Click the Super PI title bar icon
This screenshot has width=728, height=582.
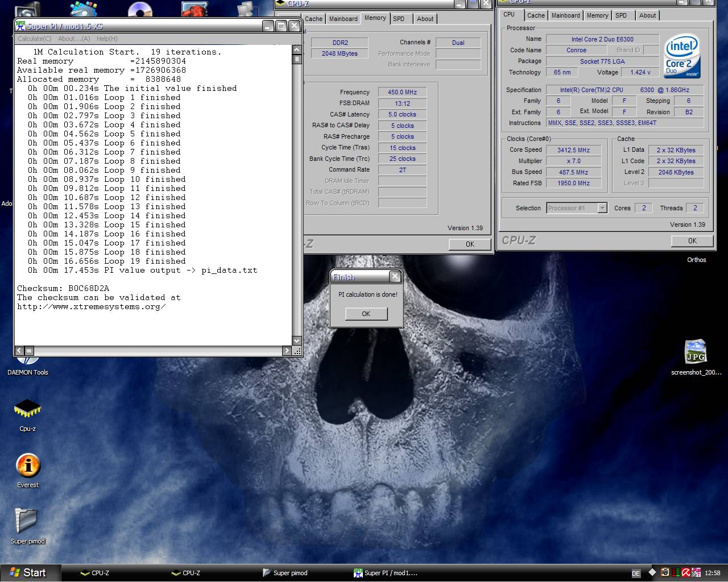tap(20, 26)
